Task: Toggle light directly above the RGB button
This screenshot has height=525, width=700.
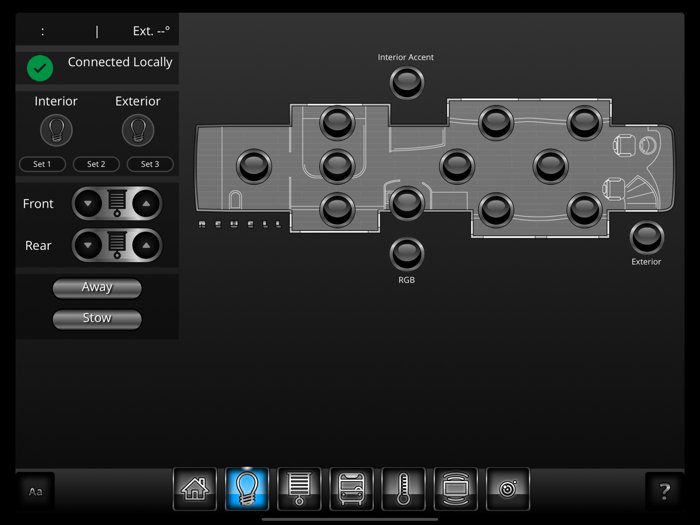Action: tap(407, 203)
